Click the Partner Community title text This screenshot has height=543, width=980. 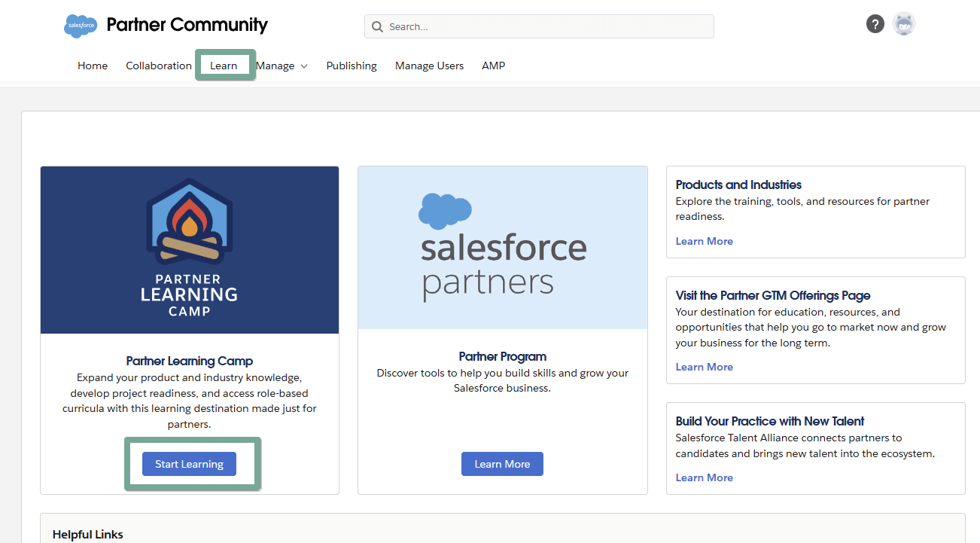click(x=187, y=25)
